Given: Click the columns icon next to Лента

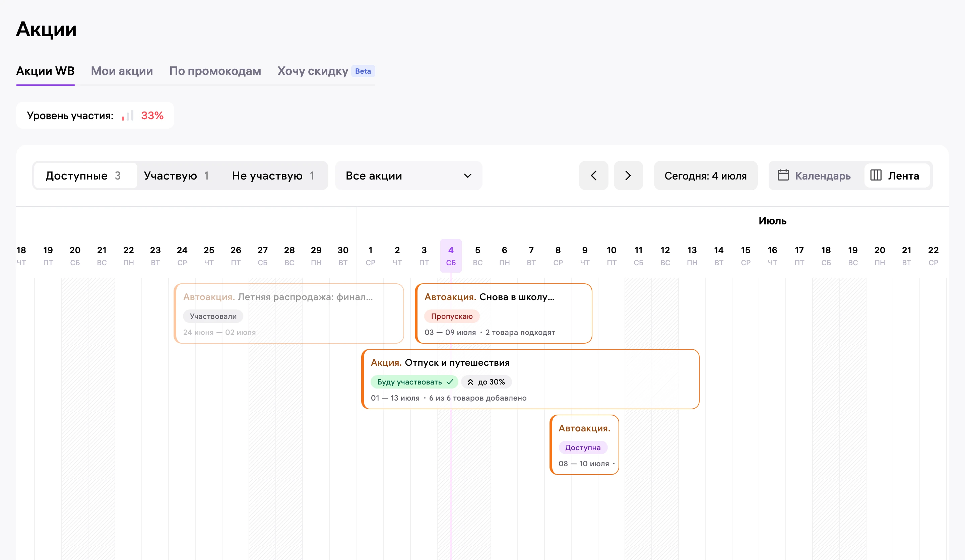Looking at the screenshot, I should (876, 175).
